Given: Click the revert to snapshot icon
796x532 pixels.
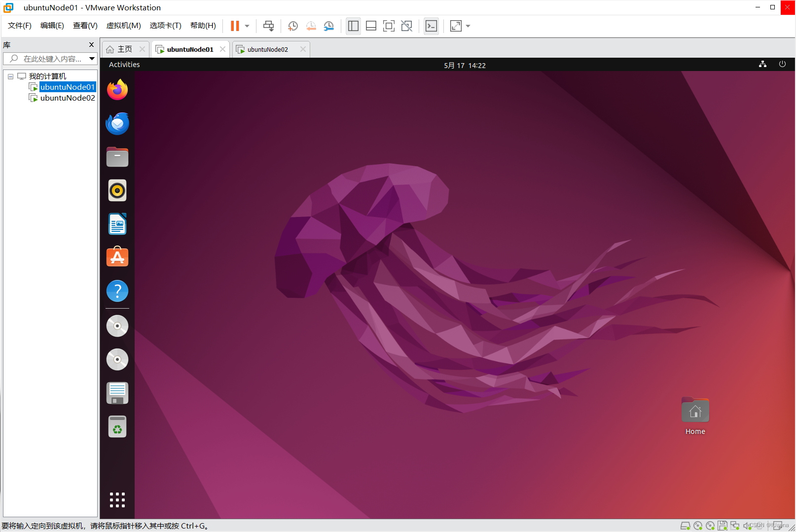Looking at the screenshot, I should 311,26.
